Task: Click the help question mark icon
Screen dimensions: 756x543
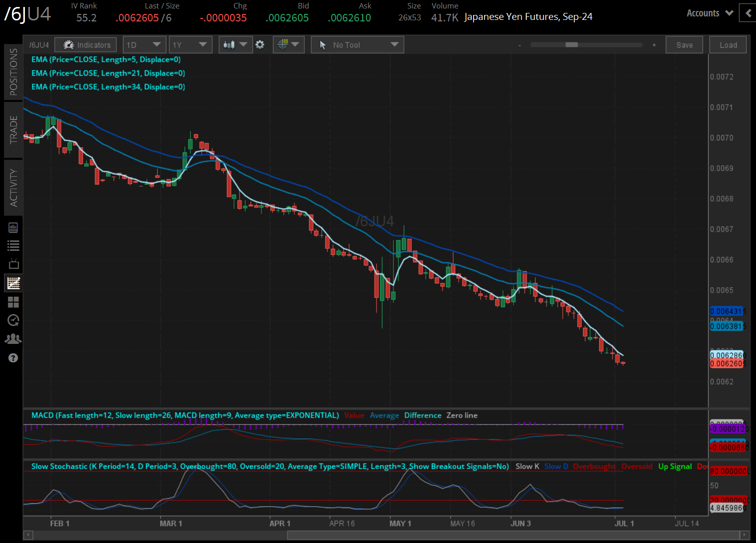Action: click(x=13, y=358)
